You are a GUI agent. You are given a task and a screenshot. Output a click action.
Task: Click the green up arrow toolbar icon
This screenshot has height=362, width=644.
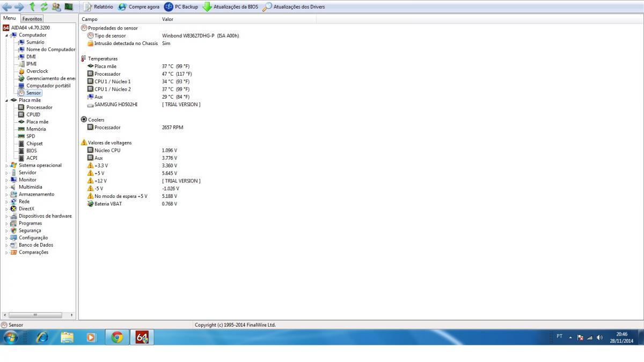click(x=33, y=7)
